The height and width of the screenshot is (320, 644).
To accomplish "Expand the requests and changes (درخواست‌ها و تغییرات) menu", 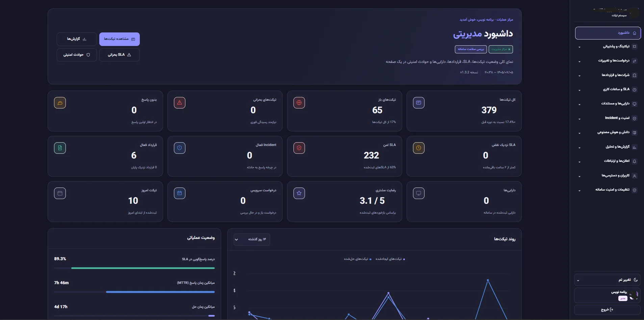I will (x=608, y=61).
